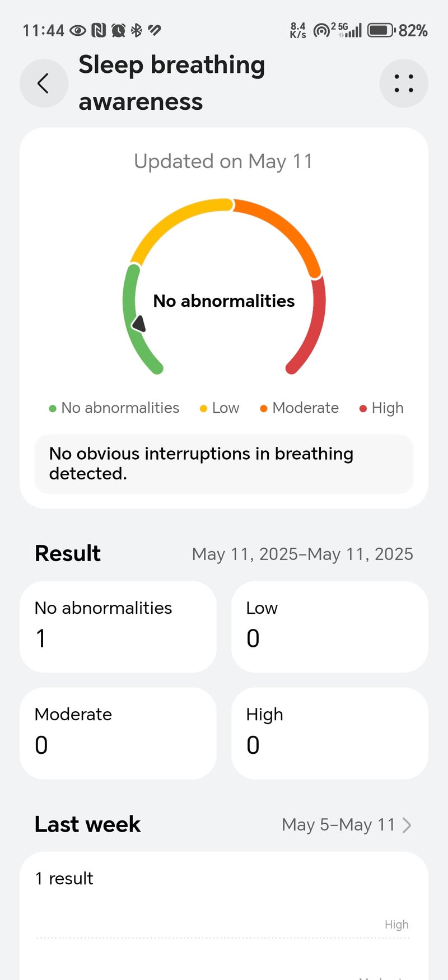Tap the Last week section heading

tap(88, 824)
